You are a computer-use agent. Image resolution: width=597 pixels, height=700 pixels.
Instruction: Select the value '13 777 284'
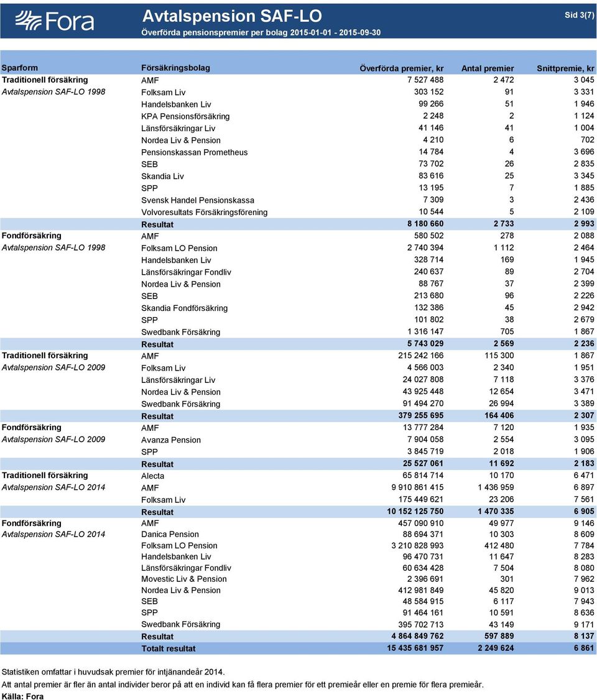423,428
